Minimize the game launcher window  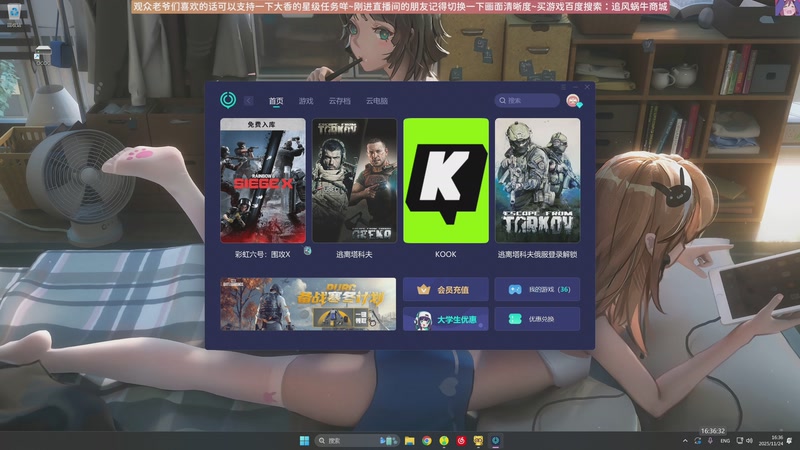[x=575, y=87]
